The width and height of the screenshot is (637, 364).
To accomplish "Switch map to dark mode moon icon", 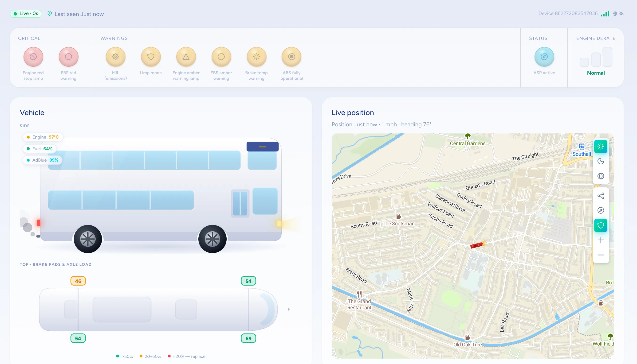I will 601,161.
